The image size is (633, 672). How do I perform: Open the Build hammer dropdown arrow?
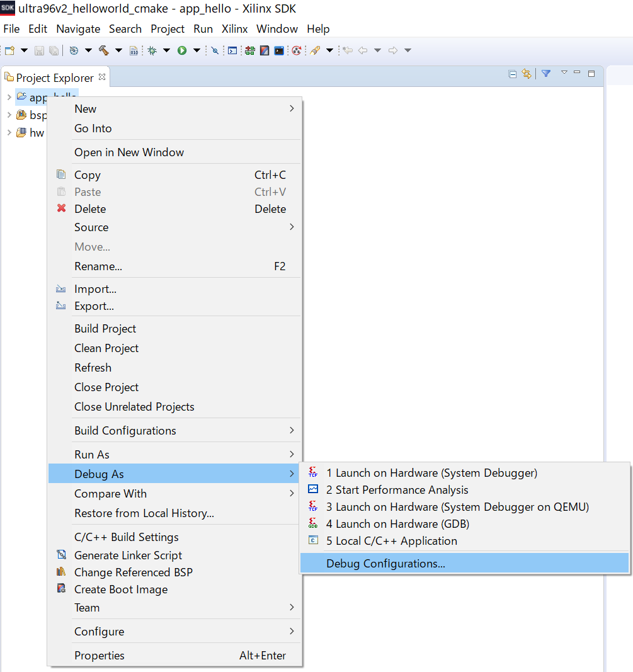tap(118, 50)
